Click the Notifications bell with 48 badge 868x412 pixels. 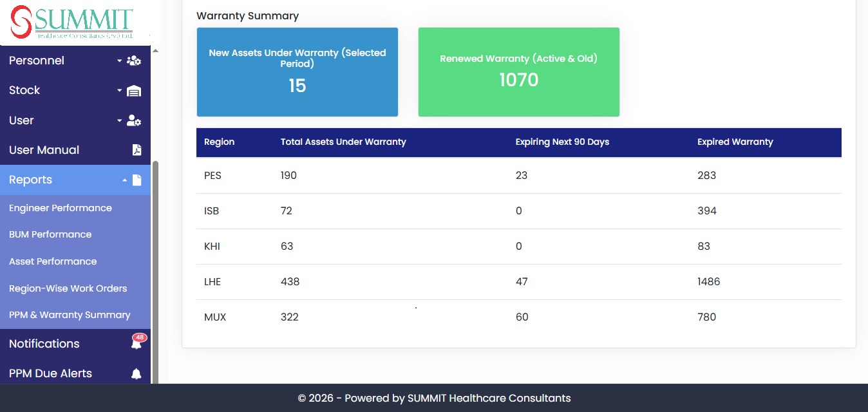pos(137,342)
